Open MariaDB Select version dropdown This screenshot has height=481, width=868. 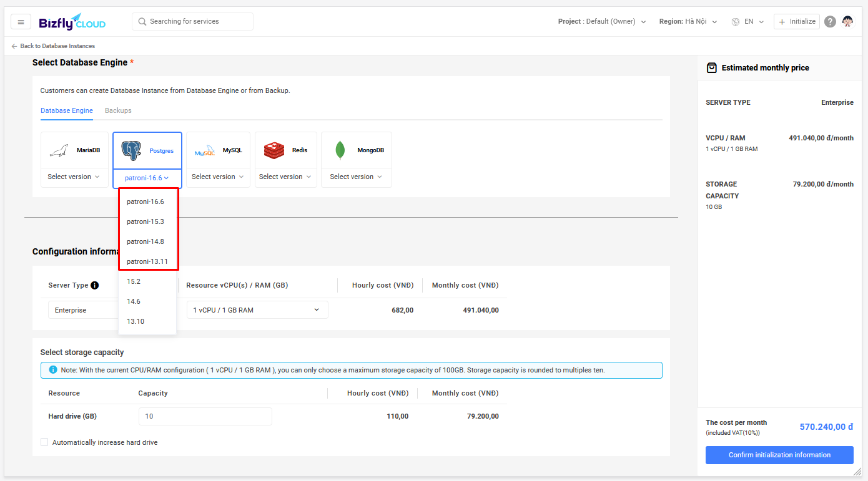(74, 177)
